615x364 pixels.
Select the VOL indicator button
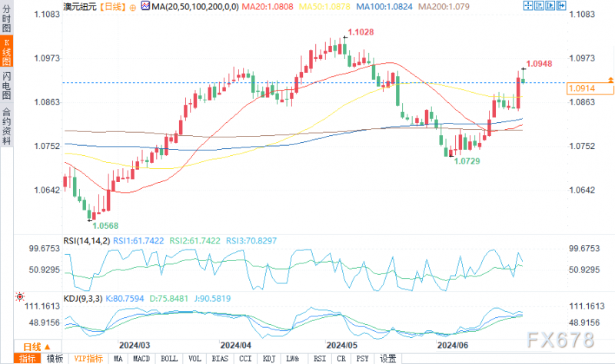click(x=195, y=359)
